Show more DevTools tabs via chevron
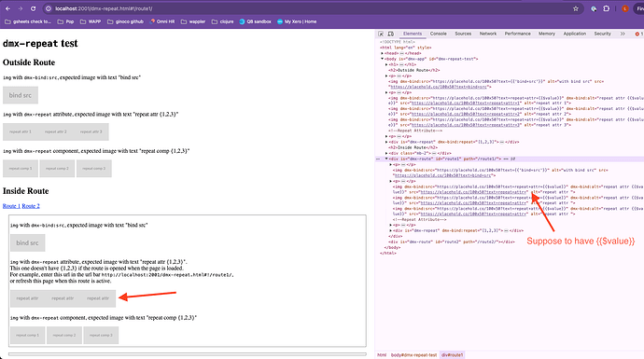This screenshot has height=359, width=644. pos(623,34)
